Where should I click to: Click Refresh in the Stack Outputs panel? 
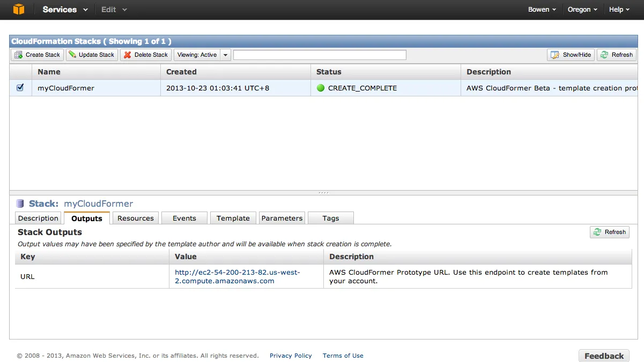(610, 232)
